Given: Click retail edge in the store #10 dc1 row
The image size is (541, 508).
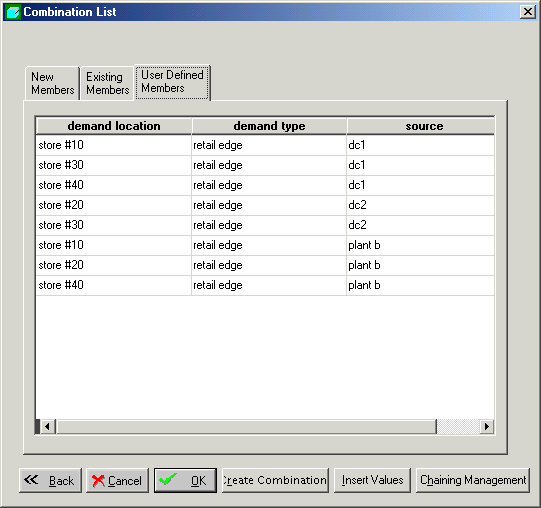Looking at the screenshot, I should click(x=269, y=145).
